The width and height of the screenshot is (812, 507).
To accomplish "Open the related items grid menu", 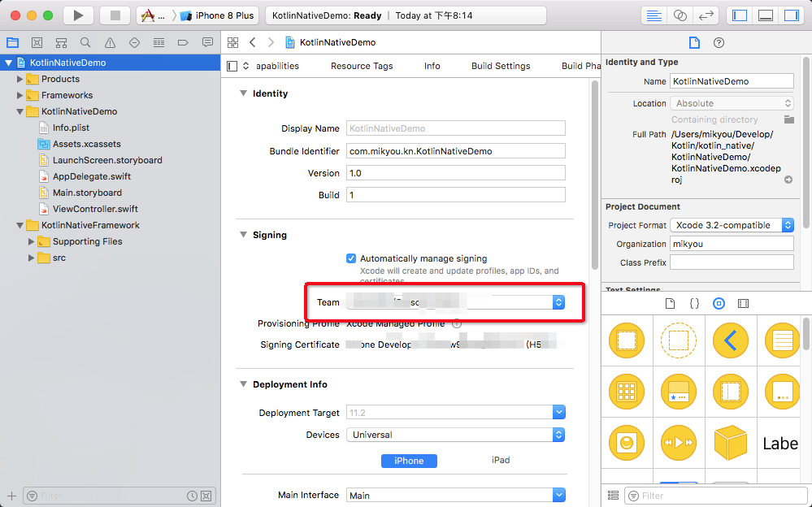I will [233, 42].
